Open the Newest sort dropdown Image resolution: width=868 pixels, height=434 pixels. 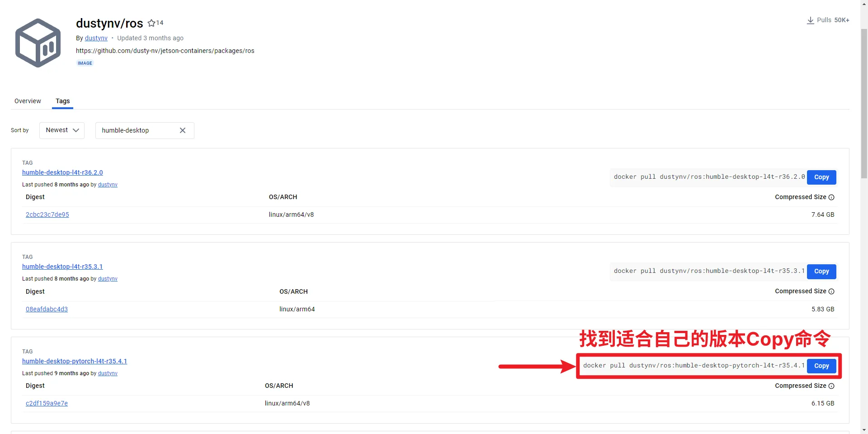pyautogui.click(x=62, y=130)
